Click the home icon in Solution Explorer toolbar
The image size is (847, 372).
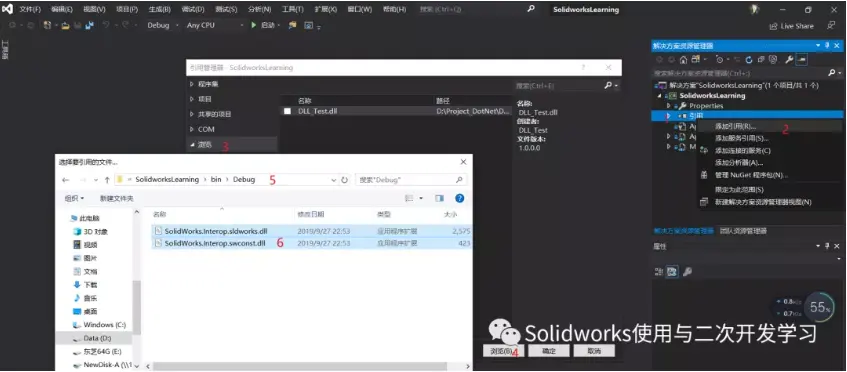(x=683, y=59)
